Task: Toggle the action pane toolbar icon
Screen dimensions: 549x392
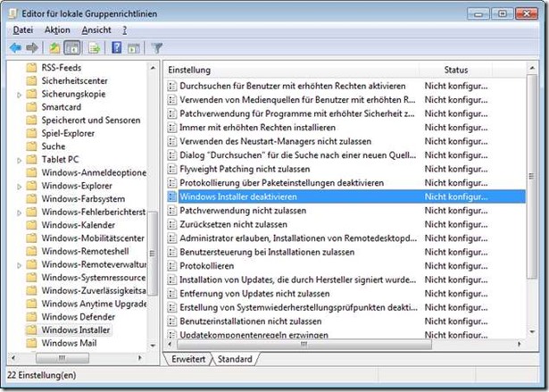Action: point(134,47)
